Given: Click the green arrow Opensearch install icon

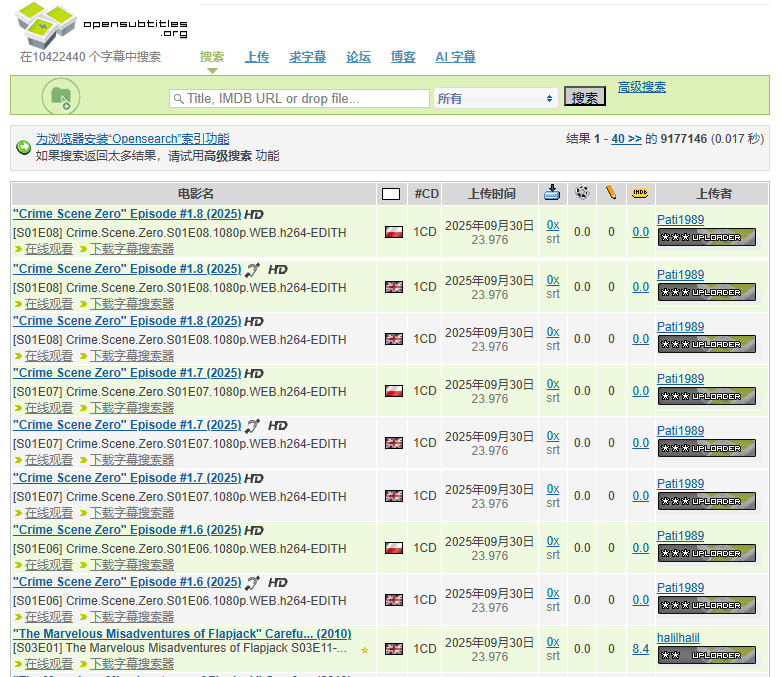Looking at the screenshot, I should pos(23,148).
